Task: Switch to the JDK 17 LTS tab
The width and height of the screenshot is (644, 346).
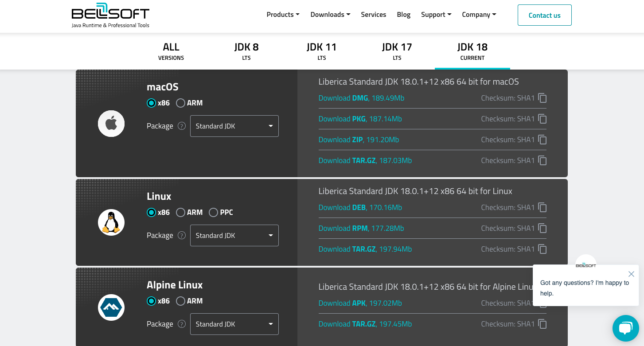Action: click(397, 51)
